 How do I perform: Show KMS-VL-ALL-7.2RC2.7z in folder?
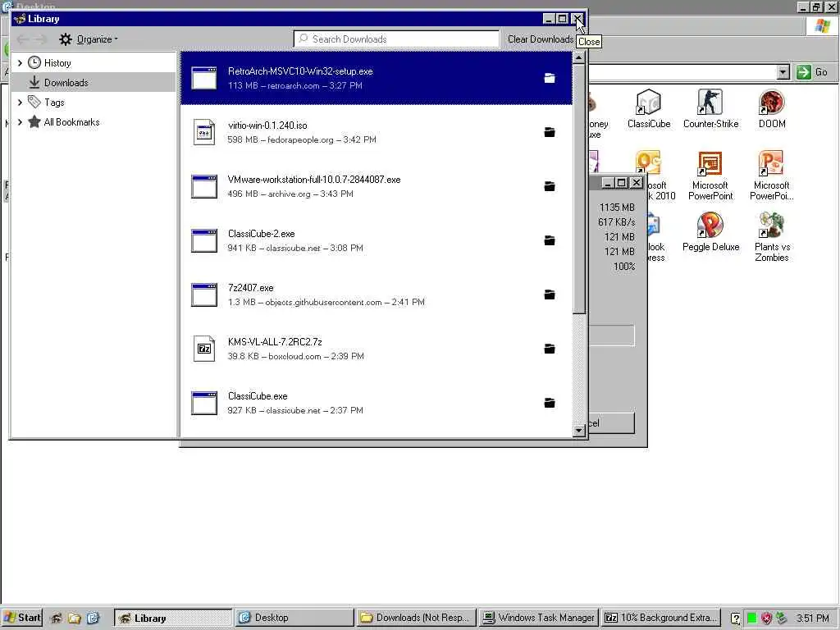tap(550, 349)
